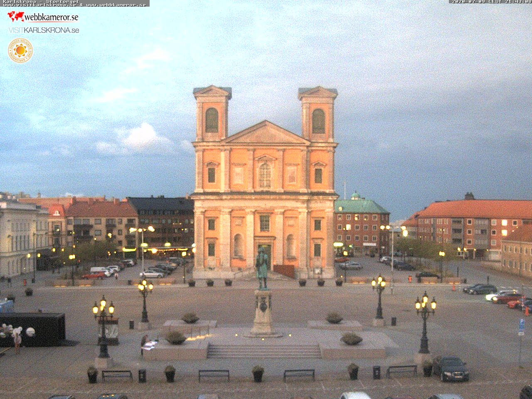Click the webbkameror.se logo
Viewport: 532px width, 399px height.
click(x=43, y=17)
